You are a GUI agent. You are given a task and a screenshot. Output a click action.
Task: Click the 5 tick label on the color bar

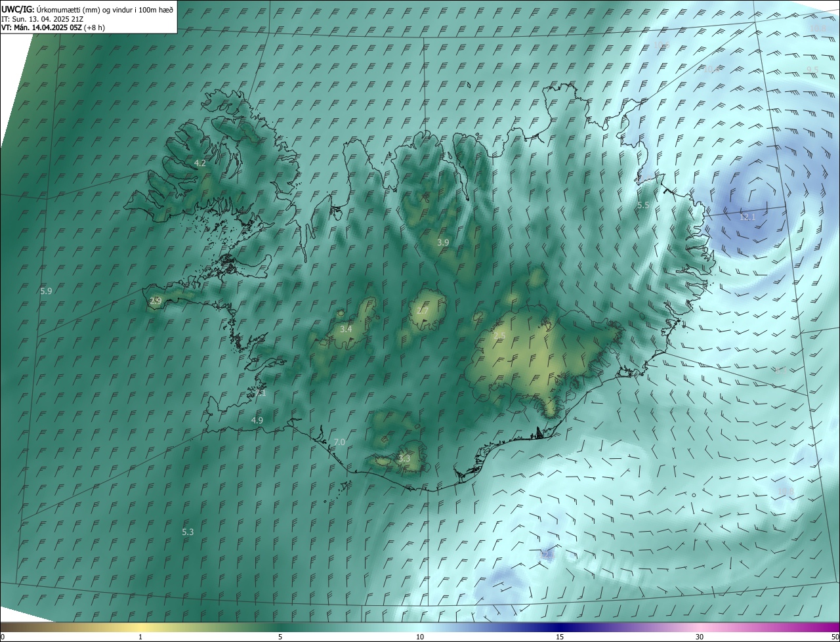point(280,637)
